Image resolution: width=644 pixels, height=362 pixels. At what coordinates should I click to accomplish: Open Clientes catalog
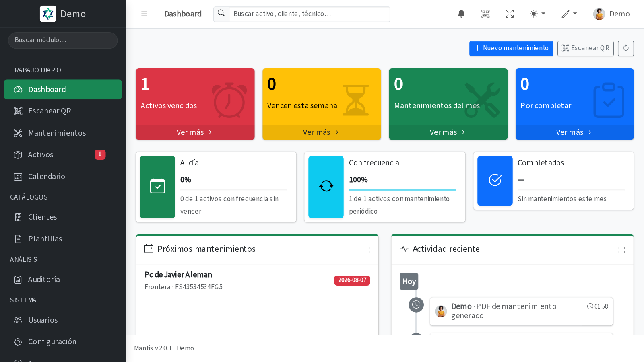[x=63, y=217]
